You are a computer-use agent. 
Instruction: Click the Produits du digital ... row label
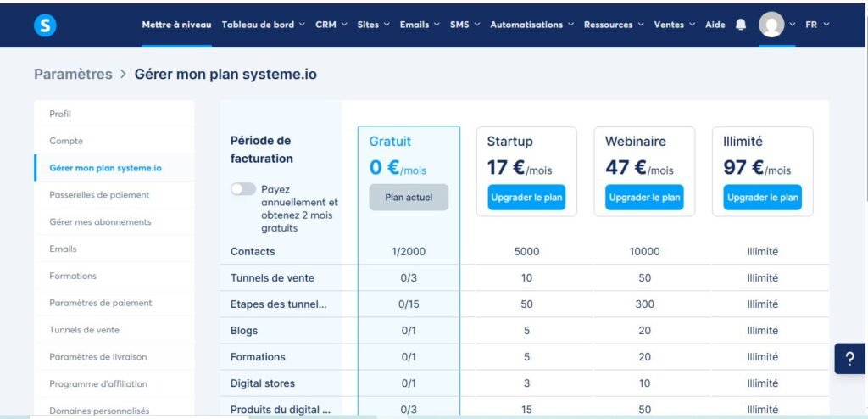[x=281, y=410]
